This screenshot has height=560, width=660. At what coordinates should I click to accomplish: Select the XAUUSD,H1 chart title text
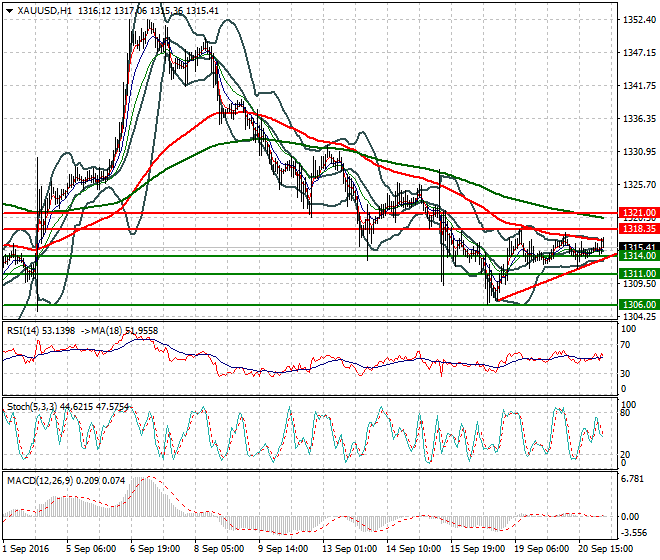pos(45,11)
